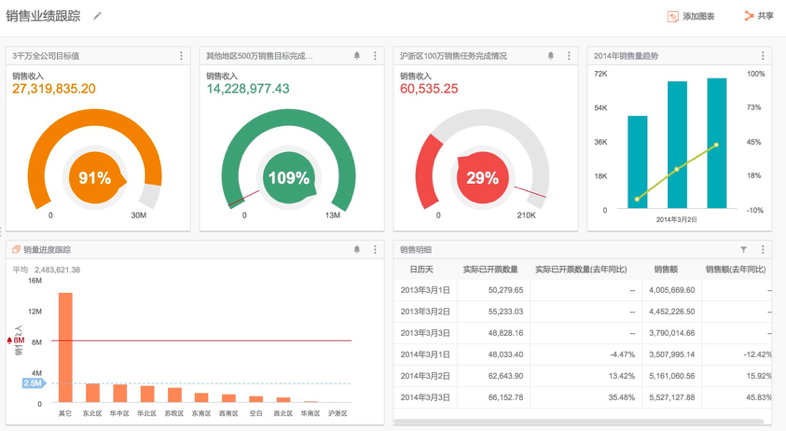The width and height of the screenshot is (786, 431).
Task: Select the 日历天 column header
Action: [x=423, y=269]
